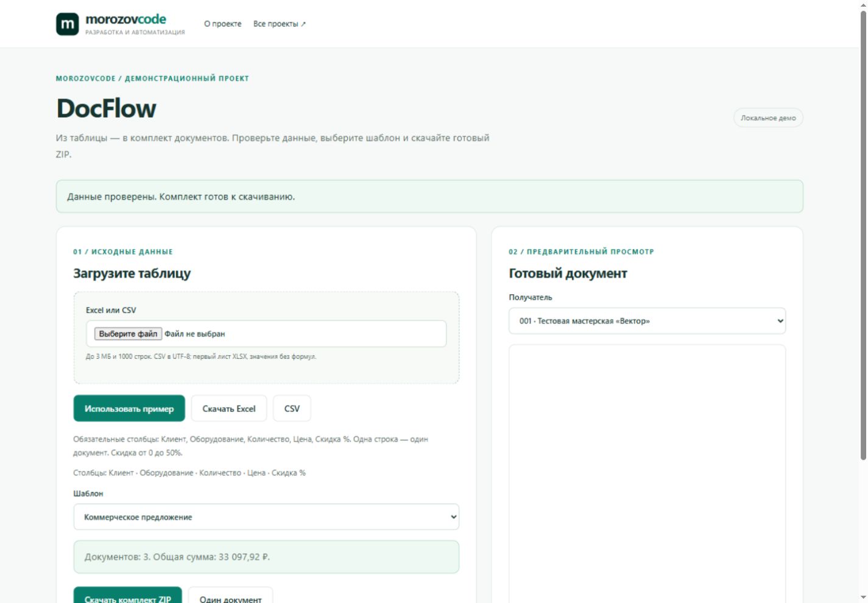This screenshot has height=603, width=868.
Task: Click the page's vertical scrollbar thumb
Action: click(863, 234)
